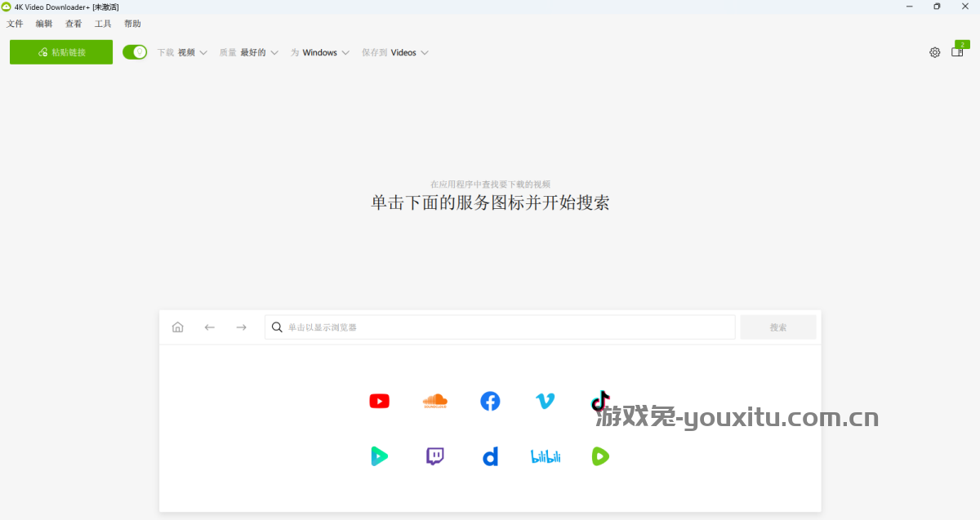This screenshot has height=520, width=980.
Task: Click the green 粘贴链接 button
Action: [61, 52]
